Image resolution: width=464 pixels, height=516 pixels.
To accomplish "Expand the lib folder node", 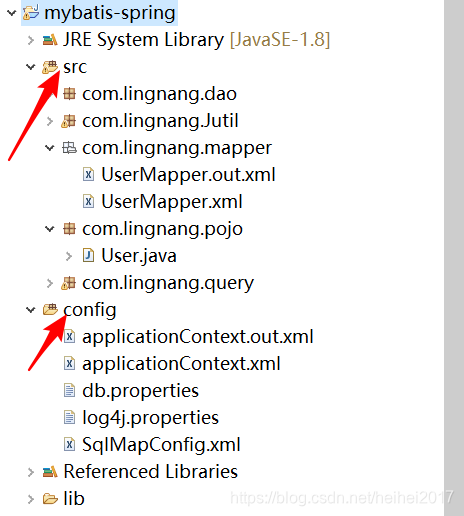I will coord(31,499).
